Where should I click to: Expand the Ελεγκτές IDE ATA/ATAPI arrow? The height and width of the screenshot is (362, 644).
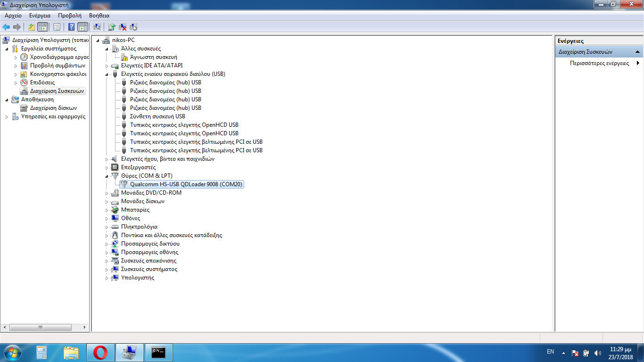click(x=107, y=66)
